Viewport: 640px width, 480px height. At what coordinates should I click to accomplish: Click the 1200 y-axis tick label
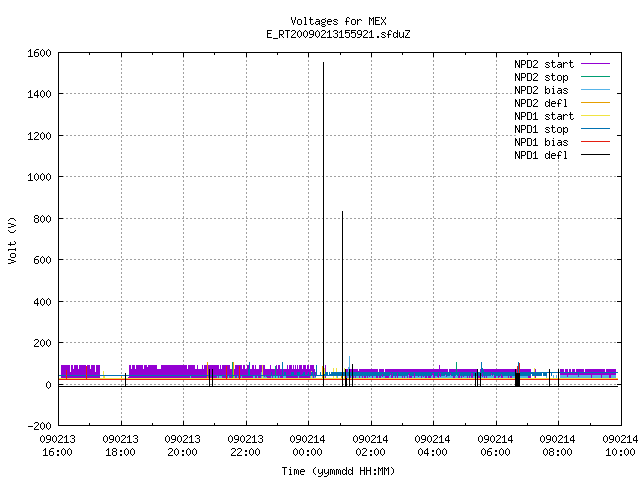39,136
